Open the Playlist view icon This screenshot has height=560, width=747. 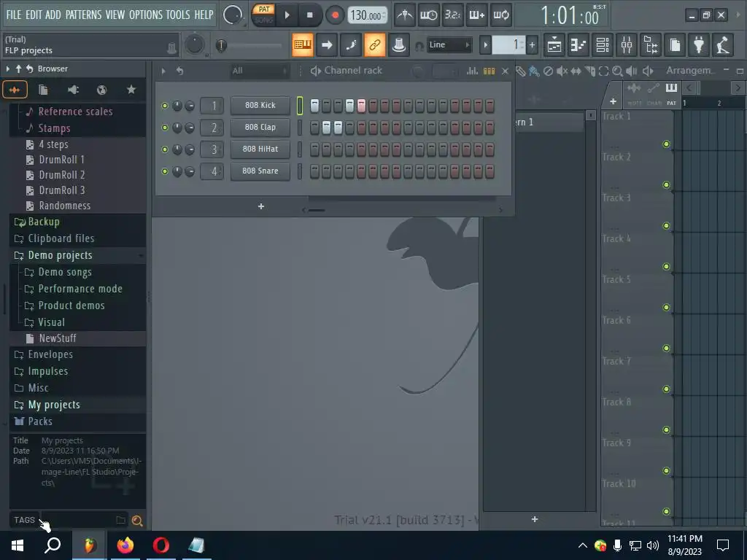click(554, 44)
